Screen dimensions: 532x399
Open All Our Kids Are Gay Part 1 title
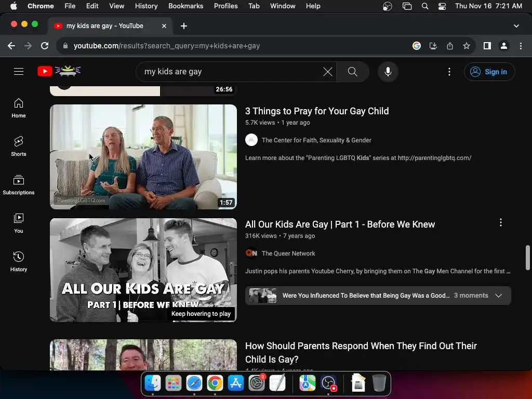coord(340,224)
